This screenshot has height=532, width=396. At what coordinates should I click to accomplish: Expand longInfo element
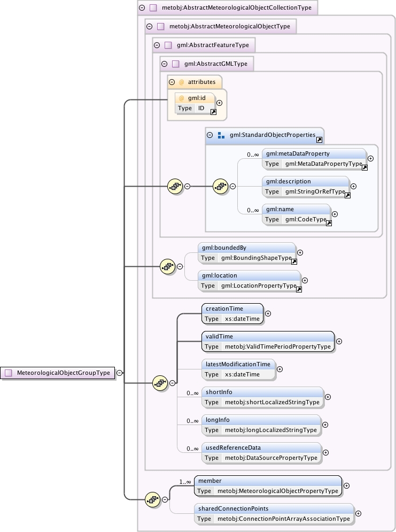(325, 425)
